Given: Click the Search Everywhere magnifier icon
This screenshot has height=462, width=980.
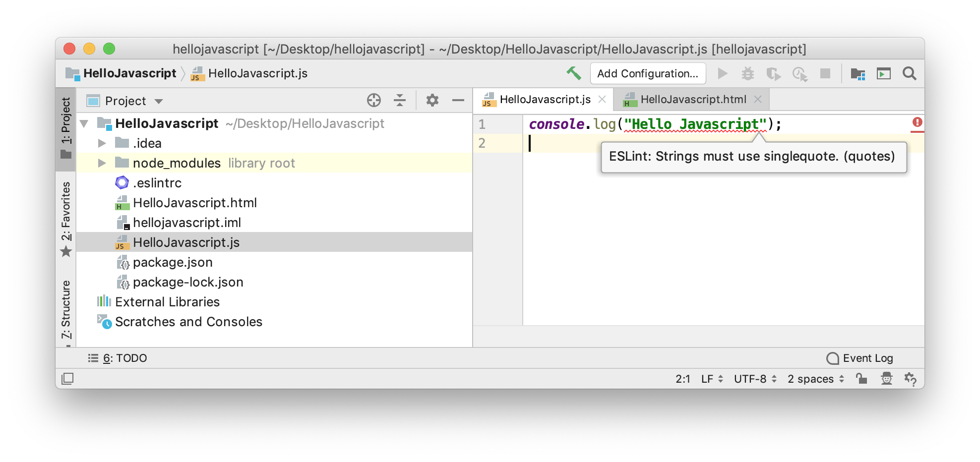Looking at the screenshot, I should click(x=909, y=74).
